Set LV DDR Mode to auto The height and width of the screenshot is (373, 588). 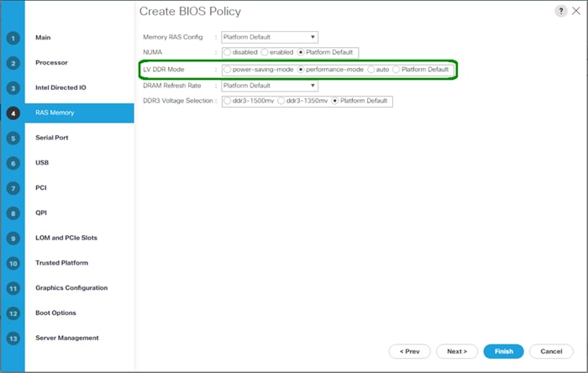tap(371, 70)
